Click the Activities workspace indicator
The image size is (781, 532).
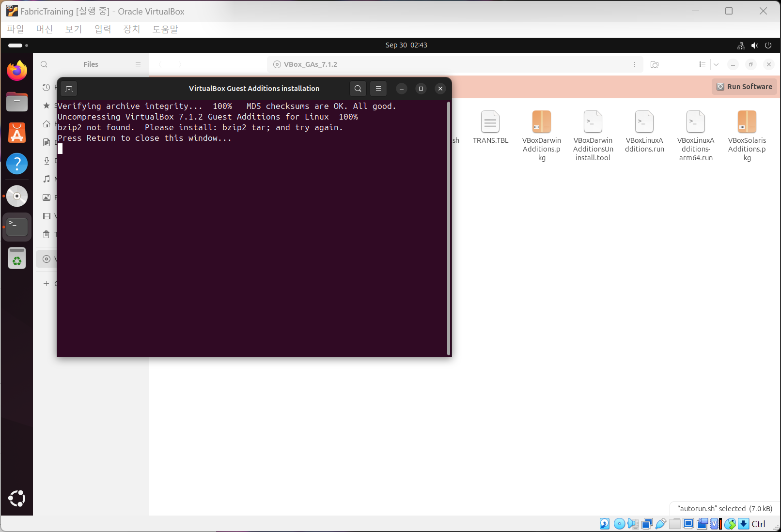click(x=18, y=46)
